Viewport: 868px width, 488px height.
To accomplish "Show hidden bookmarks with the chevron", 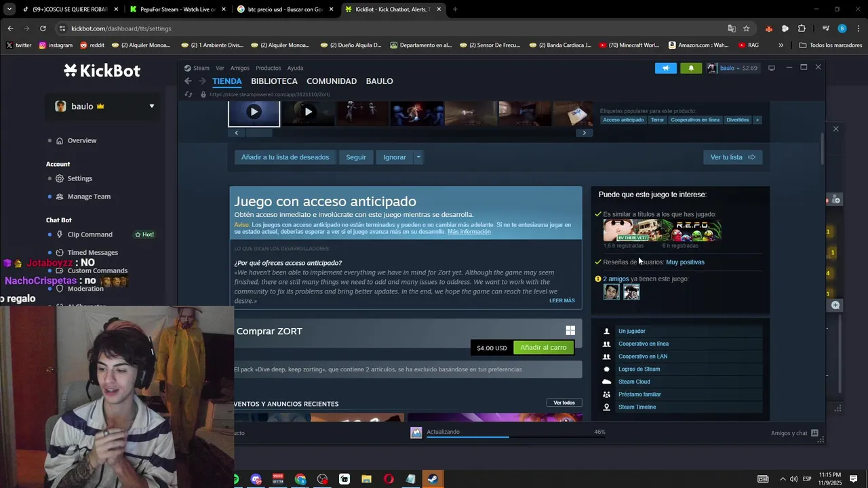I will coord(781,45).
